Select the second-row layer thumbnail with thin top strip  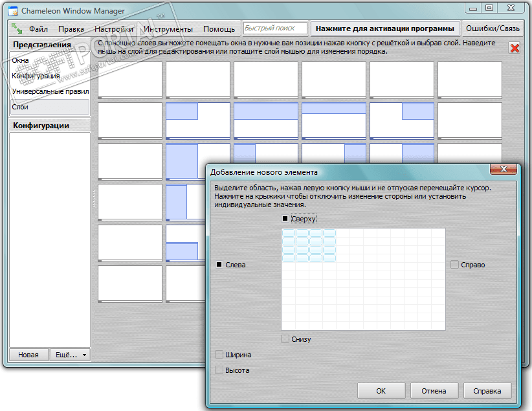[x=334, y=121]
